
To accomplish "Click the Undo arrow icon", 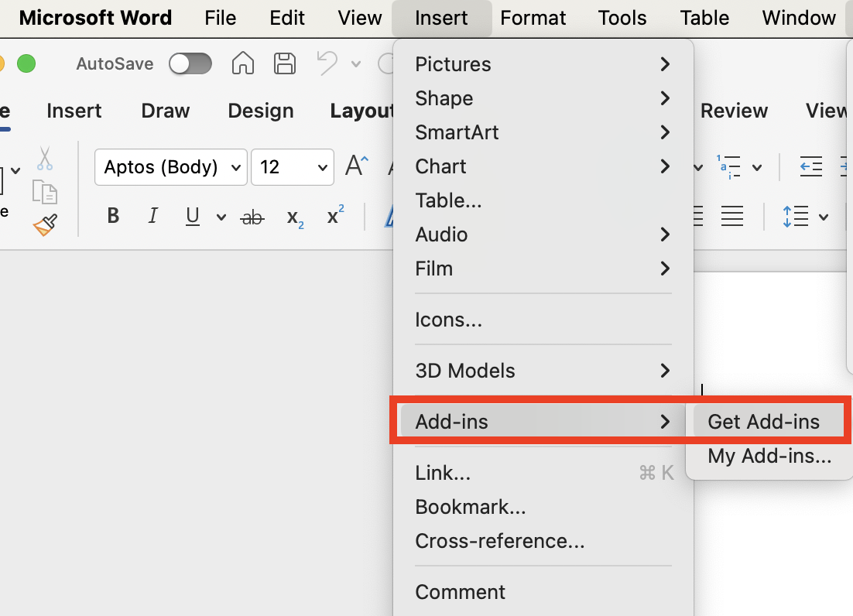I will click(327, 63).
